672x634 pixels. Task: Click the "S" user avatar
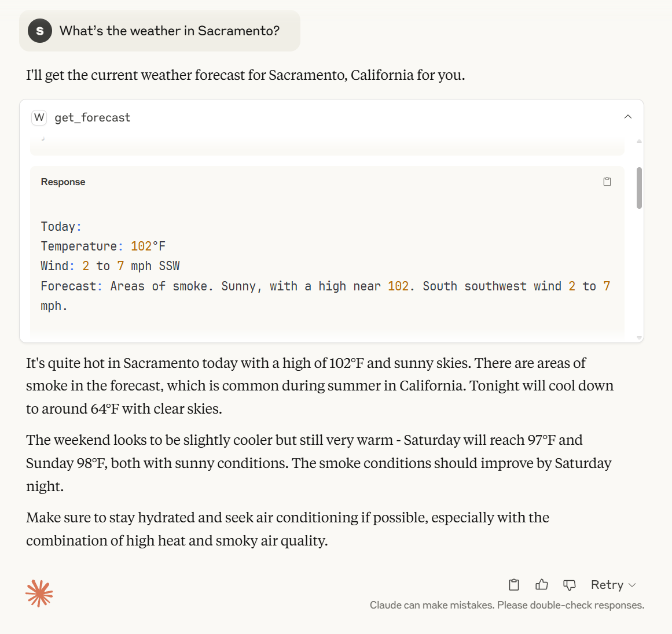(x=40, y=31)
